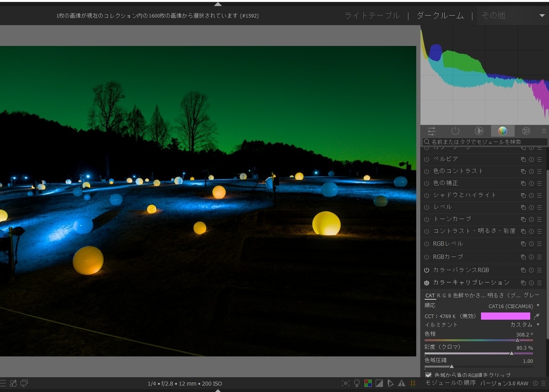
Task: Select the G channel tab
Action: coord(444,295)
